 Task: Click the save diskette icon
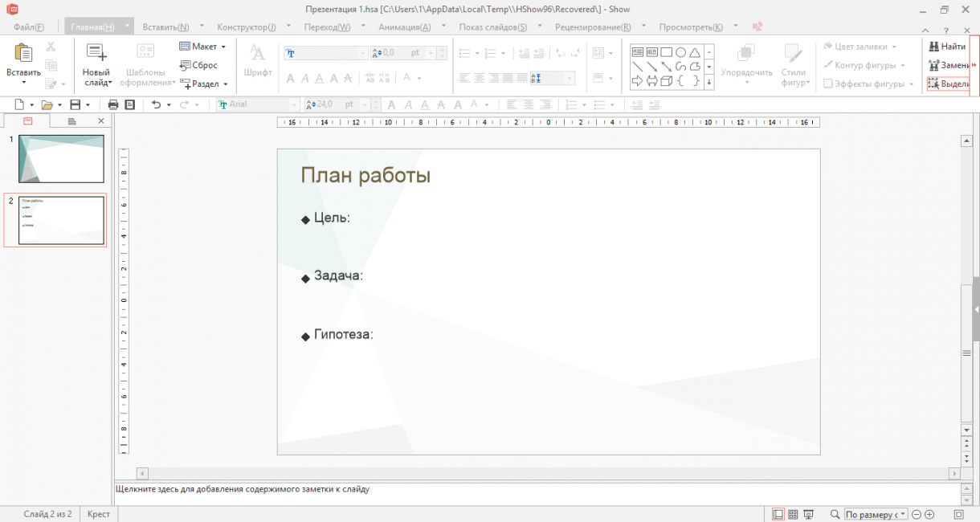tap(76, 105)
